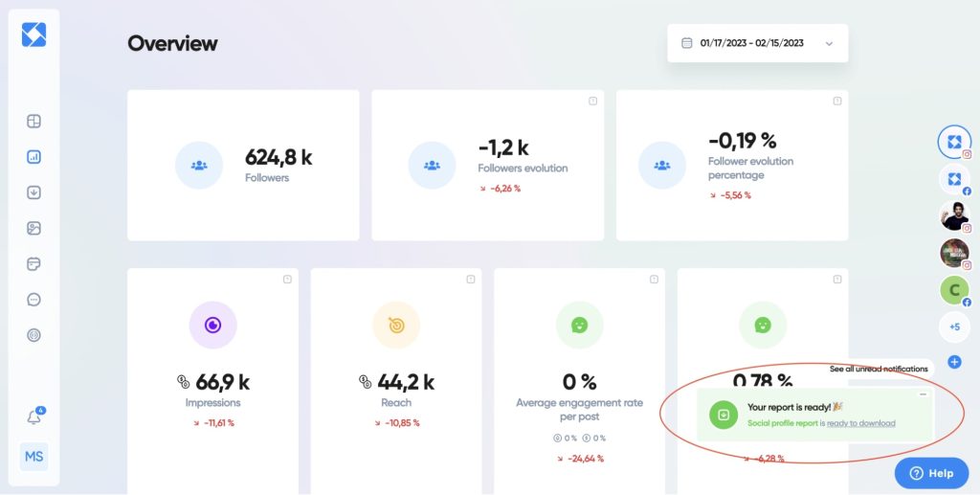The width and height of the screenshot is (980, 495).
Task: Open the MS user account menu
Action: pos(33,457)
